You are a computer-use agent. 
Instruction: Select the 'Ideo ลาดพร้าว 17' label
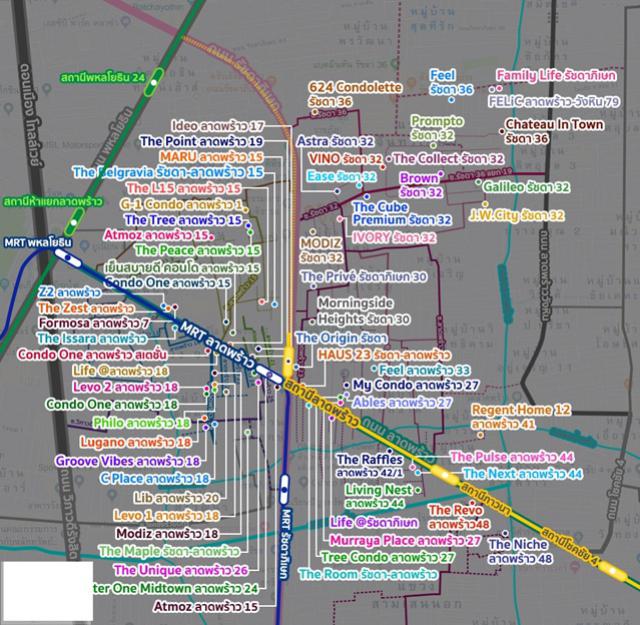point(218,126)
